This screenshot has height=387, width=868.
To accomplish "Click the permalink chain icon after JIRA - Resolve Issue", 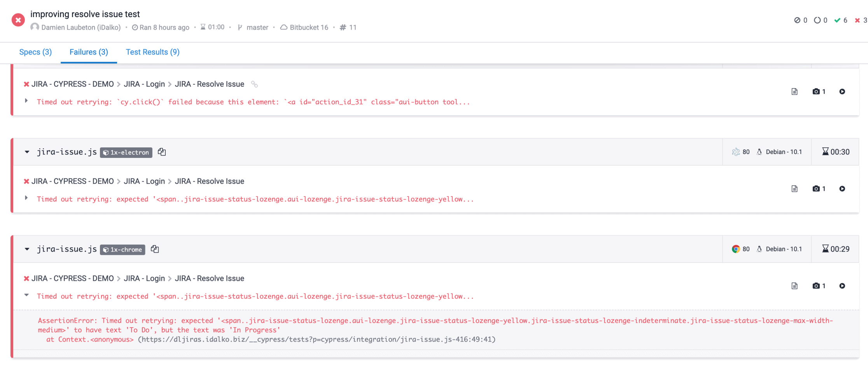I will (255, 84).
